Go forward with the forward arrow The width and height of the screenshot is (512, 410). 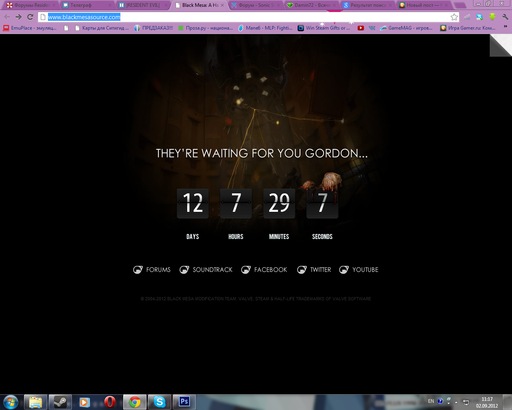18,17
